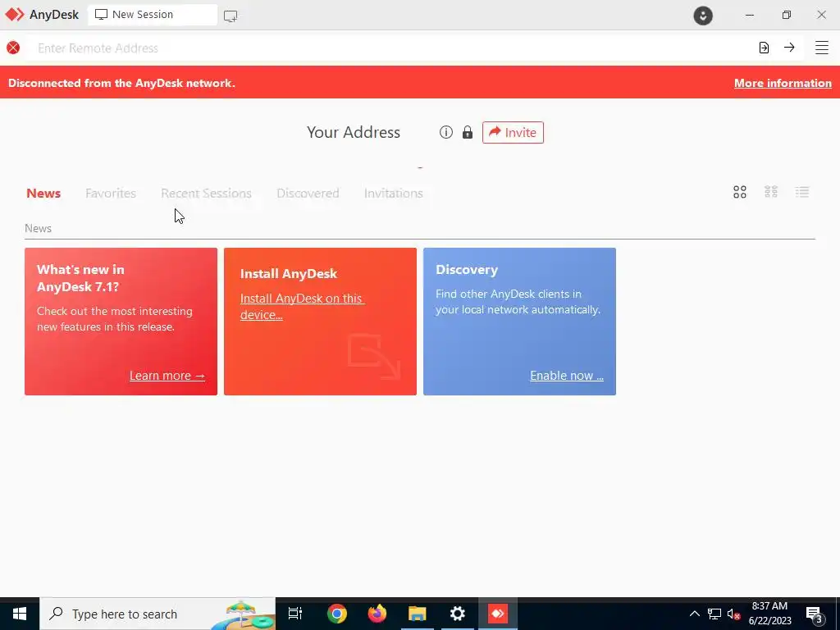Open Settings gear from taskbar
Screen dimensions: 840x630
point(458,614)
